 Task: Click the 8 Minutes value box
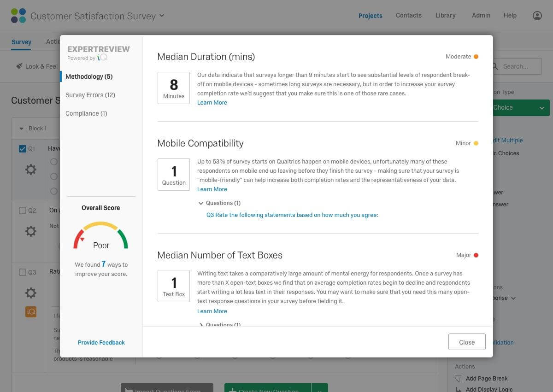click(174, 88)
